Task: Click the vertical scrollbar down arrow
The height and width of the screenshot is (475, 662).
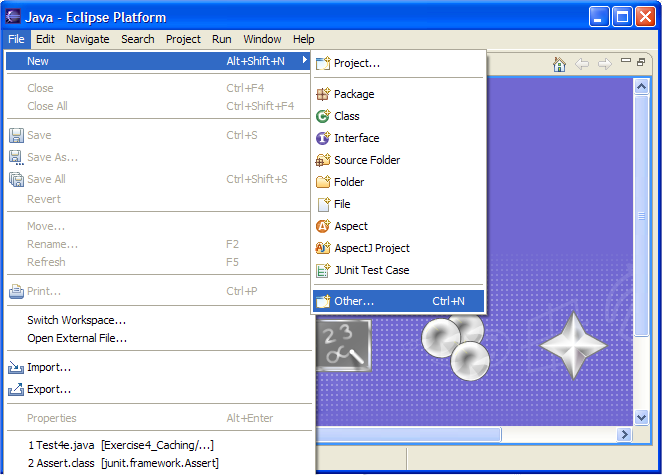Action: coord(643,416)
